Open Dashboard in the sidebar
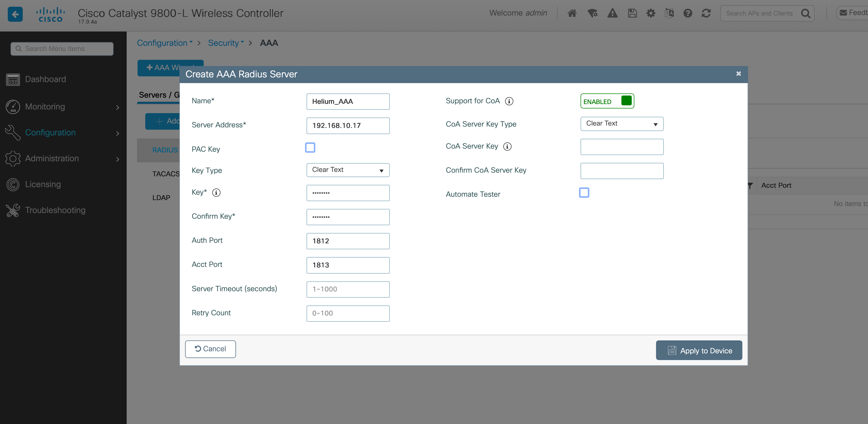 pos(45,79)
